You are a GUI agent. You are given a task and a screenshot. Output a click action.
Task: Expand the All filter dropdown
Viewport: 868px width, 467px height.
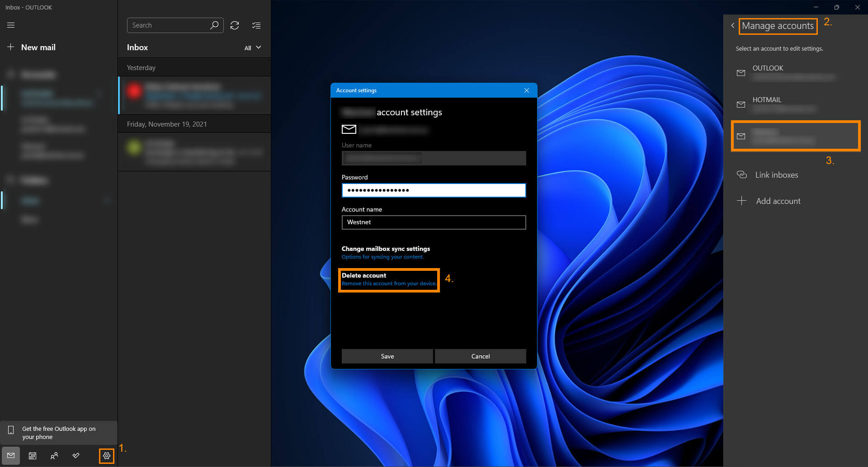point(253,47)
